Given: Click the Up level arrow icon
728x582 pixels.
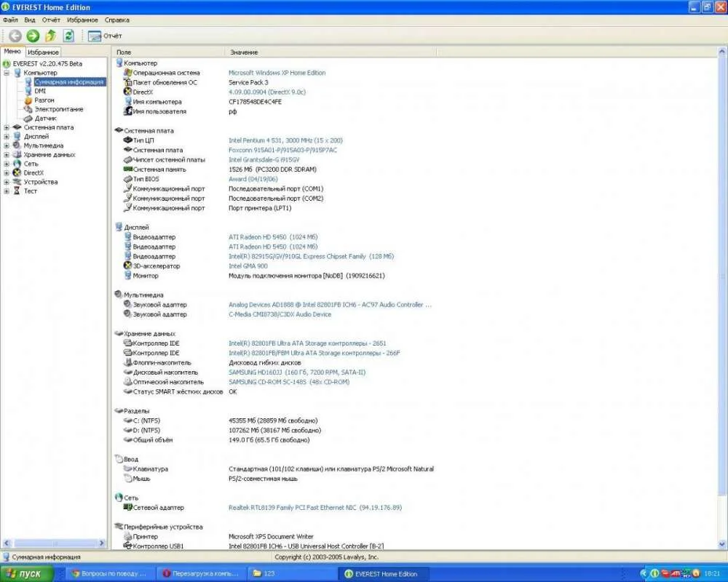Looking at the screenshot, I should coord(51,36).
